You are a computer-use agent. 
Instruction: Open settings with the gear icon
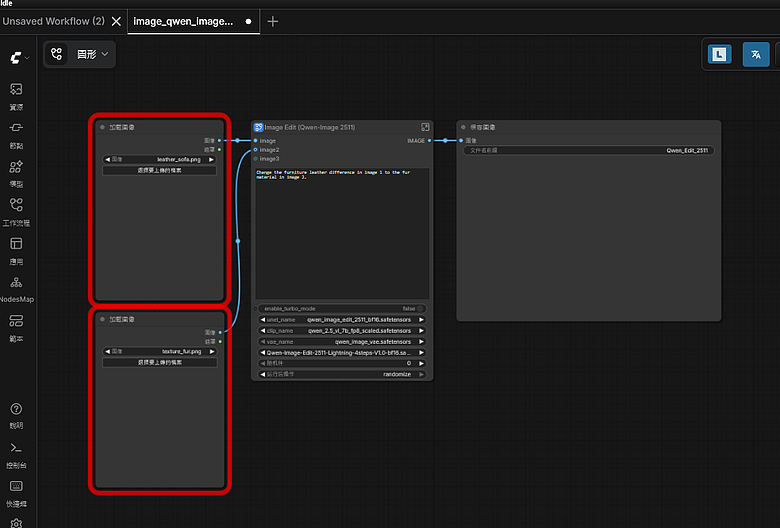(x=16, y=523)
